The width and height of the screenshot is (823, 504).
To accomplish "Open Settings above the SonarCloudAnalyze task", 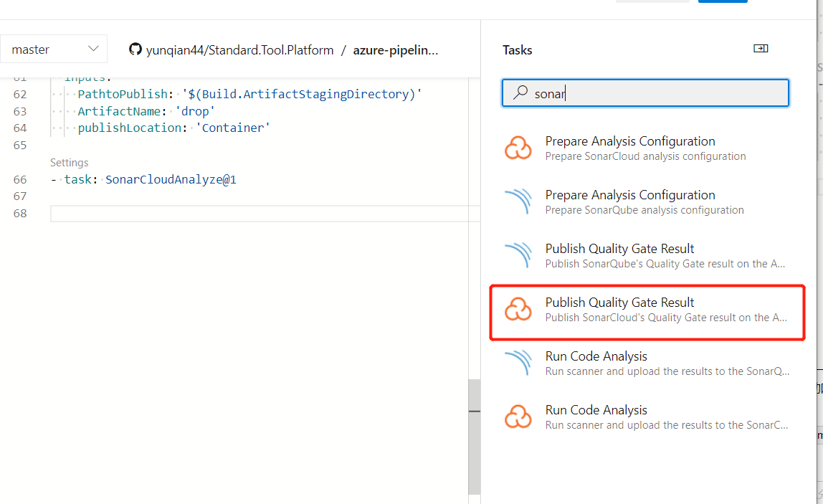I will 69,162.
